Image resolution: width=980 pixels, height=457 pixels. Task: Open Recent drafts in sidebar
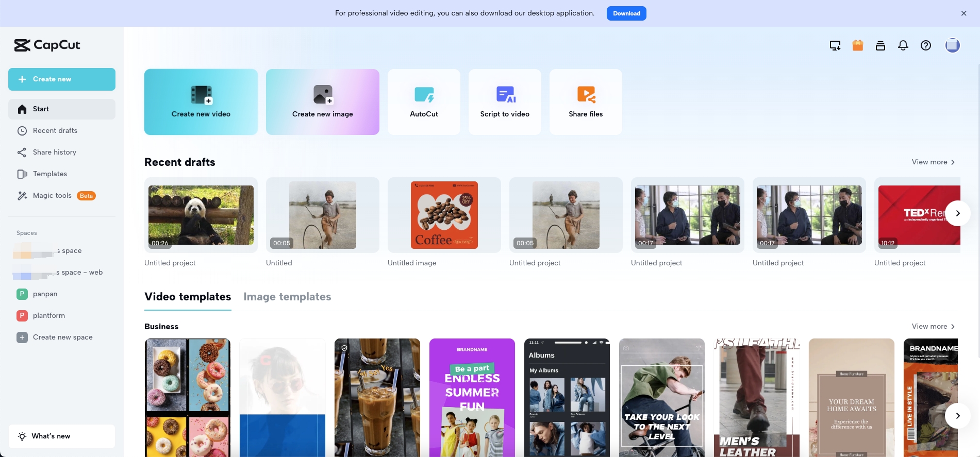tap(62, 131)
